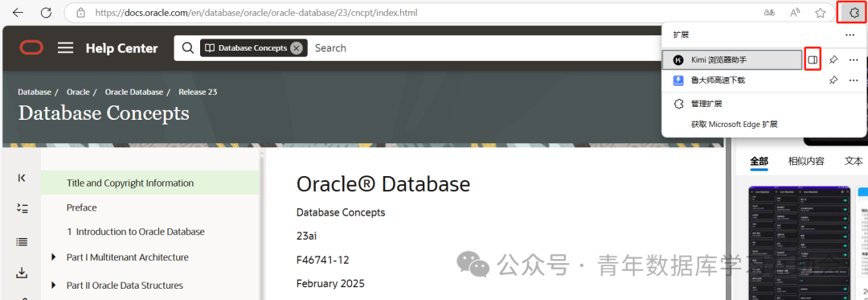The width and height of the screenshot is (868, 300).
Task: Pin the Kimi 浏览器助手 extension
Action: [833, 60]
